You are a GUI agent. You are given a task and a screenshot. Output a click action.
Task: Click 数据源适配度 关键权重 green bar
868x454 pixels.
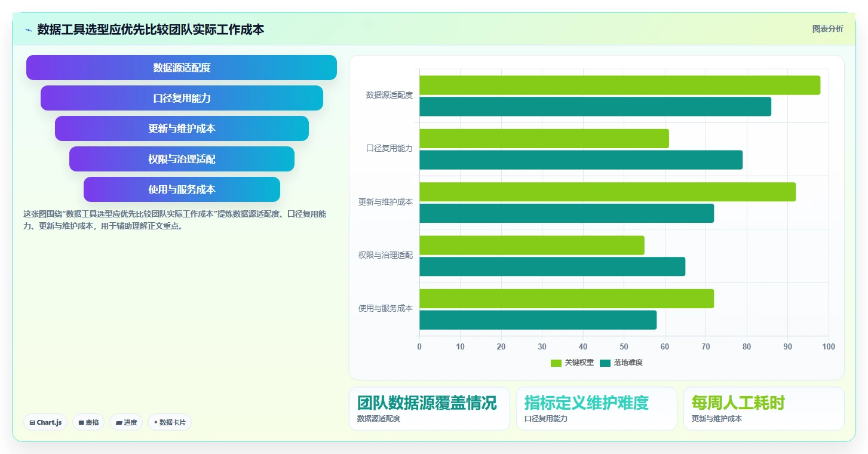[x=619, y=85]
